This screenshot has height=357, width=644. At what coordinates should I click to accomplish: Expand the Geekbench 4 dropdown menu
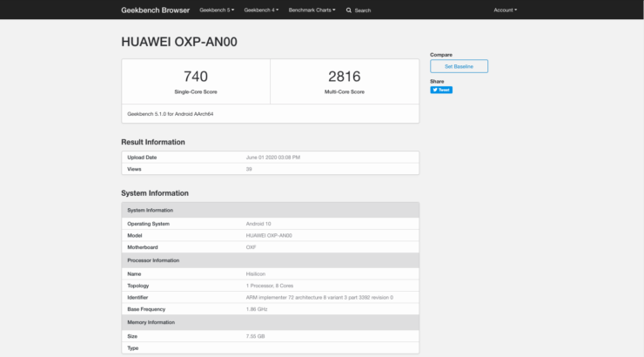(x=261, y=10)
